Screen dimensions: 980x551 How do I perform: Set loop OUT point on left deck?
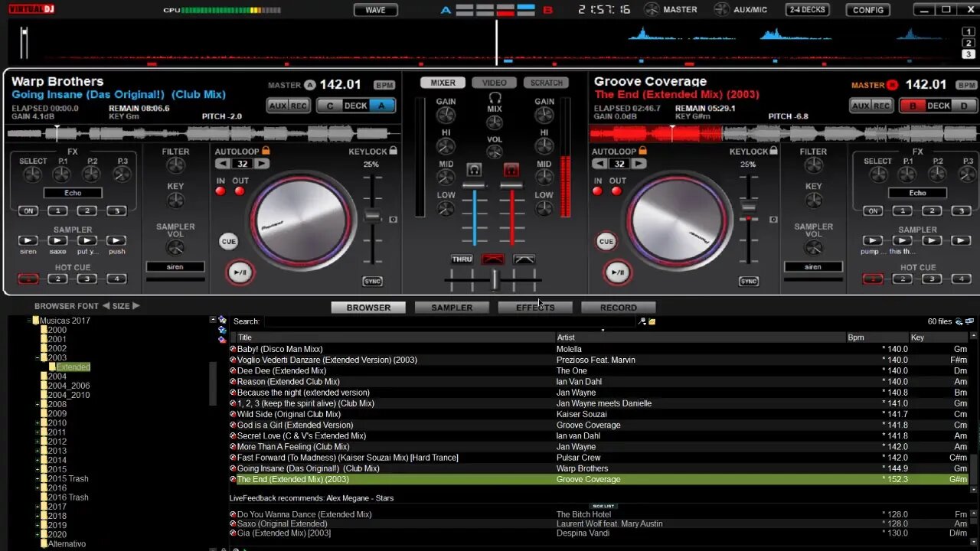point(240,191)
